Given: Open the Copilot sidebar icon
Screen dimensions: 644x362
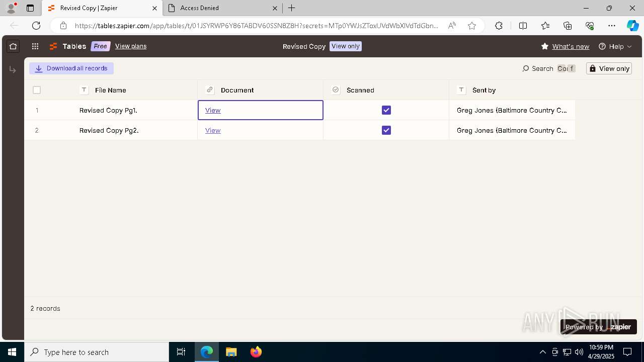Looking at the screenshot, I should click(632, 26).
